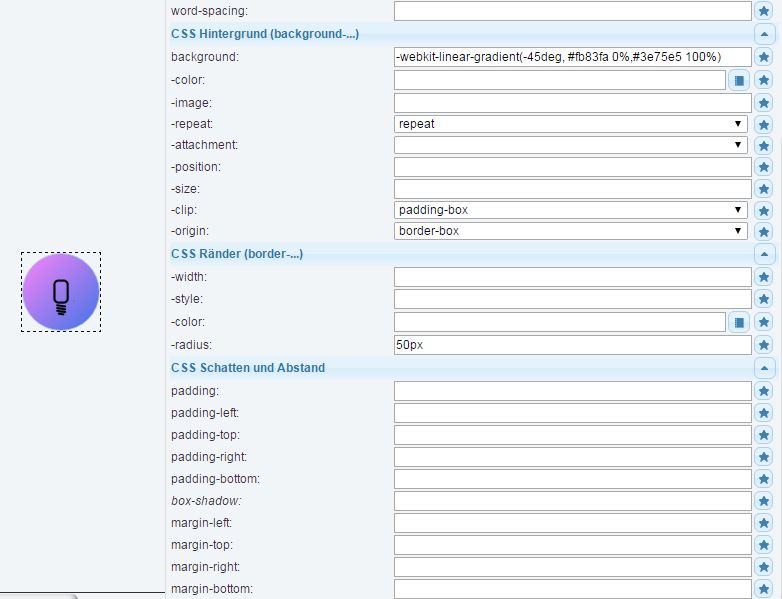Open the -attachment dropdown
Screen dimensions: 782x599
[571, 145]
